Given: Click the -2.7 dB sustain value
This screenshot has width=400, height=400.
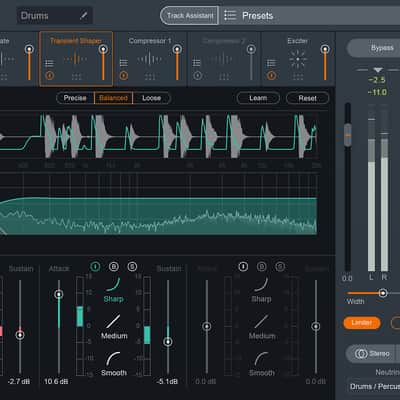Looking at the screenshot, I should tap(19, 381).
